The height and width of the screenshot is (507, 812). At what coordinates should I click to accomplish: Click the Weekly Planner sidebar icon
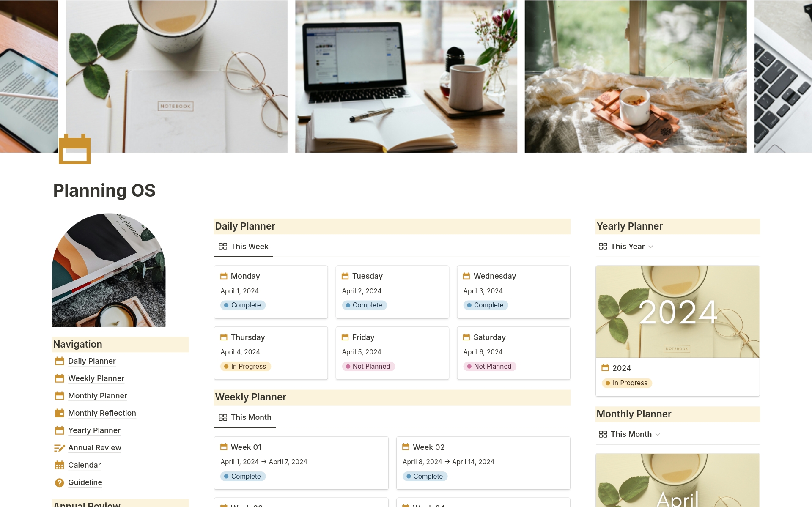pos(58,378)
